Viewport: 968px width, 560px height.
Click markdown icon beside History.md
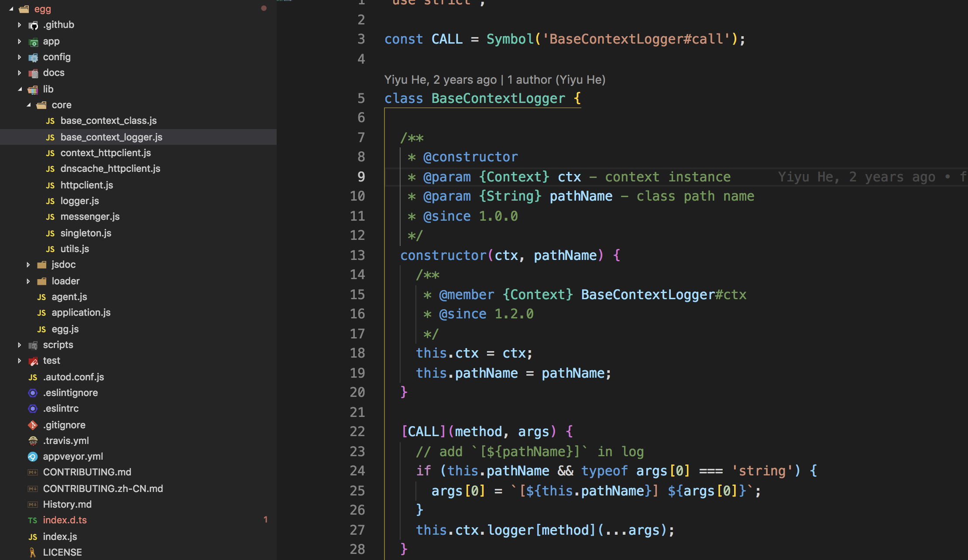pos(33,505)
